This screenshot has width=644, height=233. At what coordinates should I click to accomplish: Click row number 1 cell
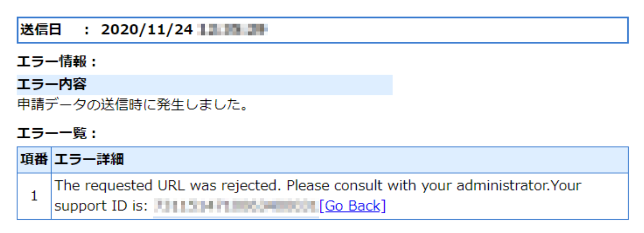point(34,196)
